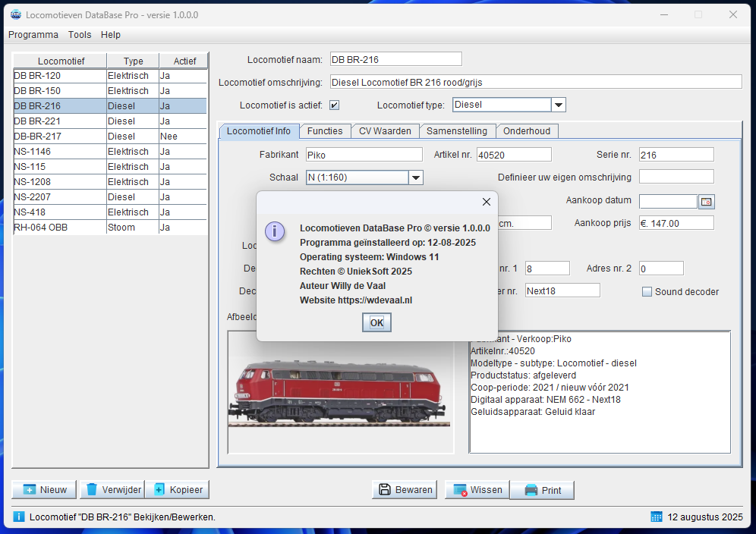Toggle the Locomotief is actief checkbox
The image size is (756, 534).
(x=334, y=105)
